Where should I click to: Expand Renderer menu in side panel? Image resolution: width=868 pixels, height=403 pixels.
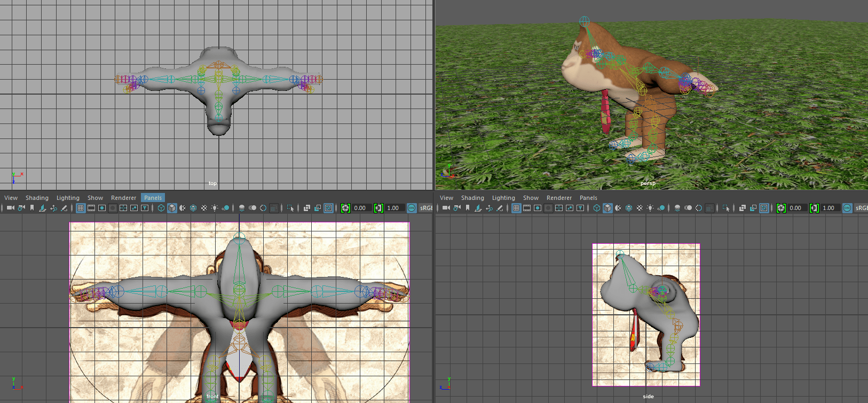pyautogui.click(x=559, y=198)
